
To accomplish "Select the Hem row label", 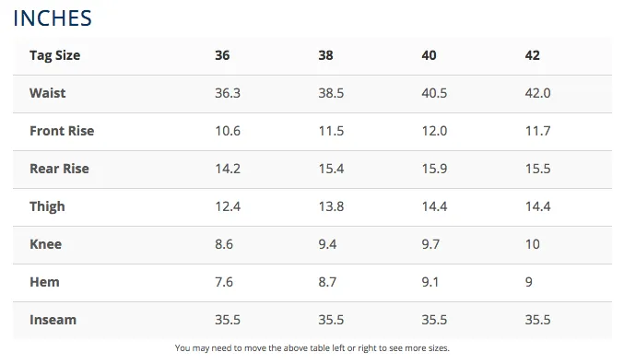I will pyautogui.click(x=44, y=282).
